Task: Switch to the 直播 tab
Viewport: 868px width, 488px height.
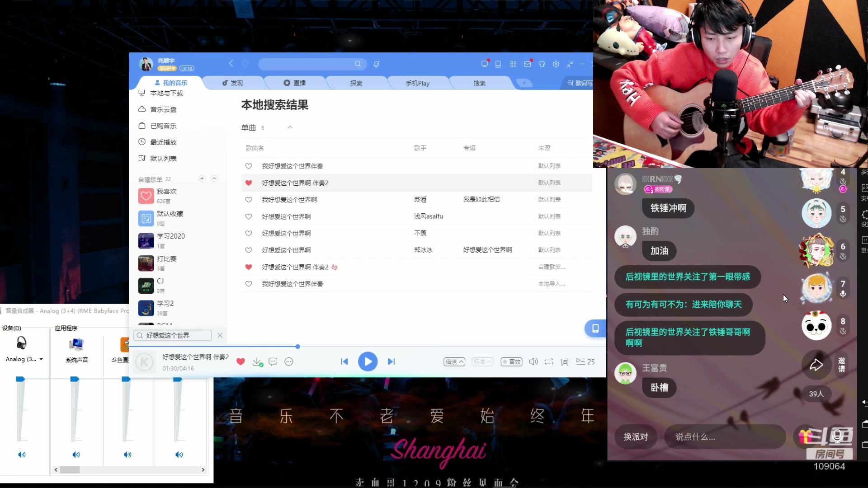Action: click(295, 83)
